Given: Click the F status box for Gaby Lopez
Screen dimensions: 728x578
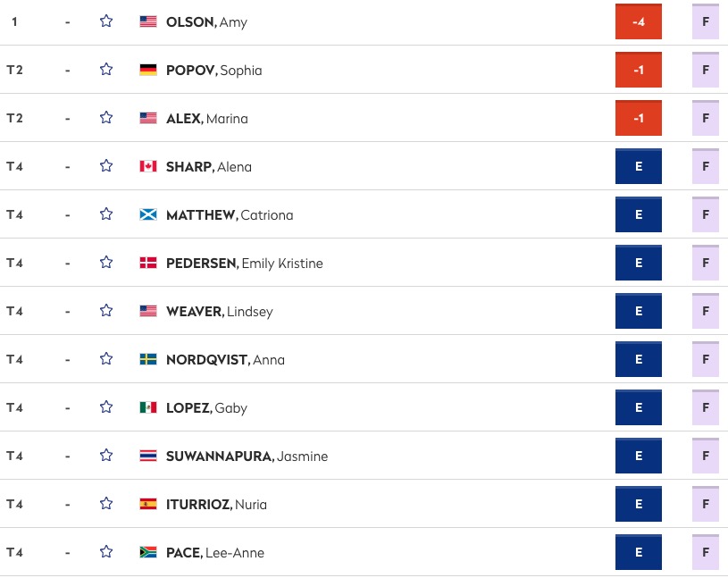Looking at the screenshot, I should (x=706, y=407).
